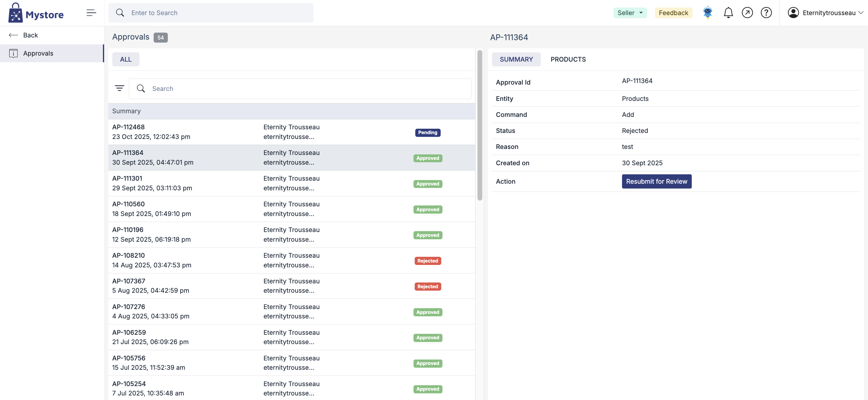Click the Back arrow
The height and width of the screenshot is (400, 868).
click(14, 35)
